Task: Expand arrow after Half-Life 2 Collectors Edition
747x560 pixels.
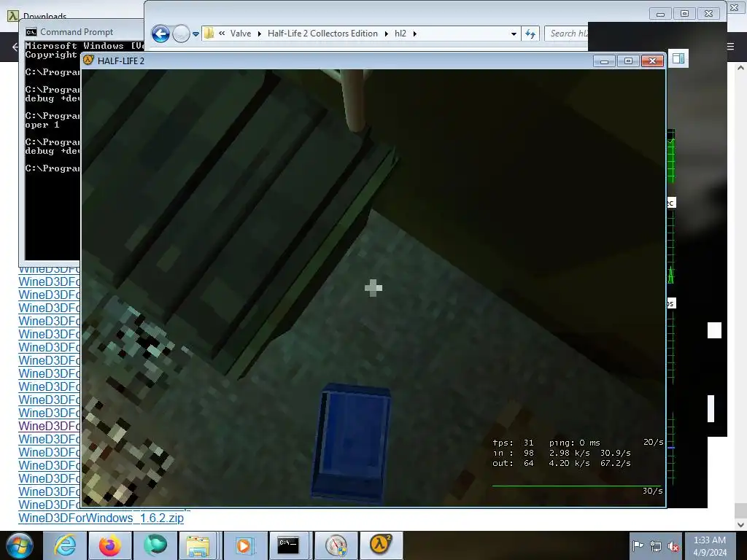Action: pyautogui.click(x=387, y=34)
